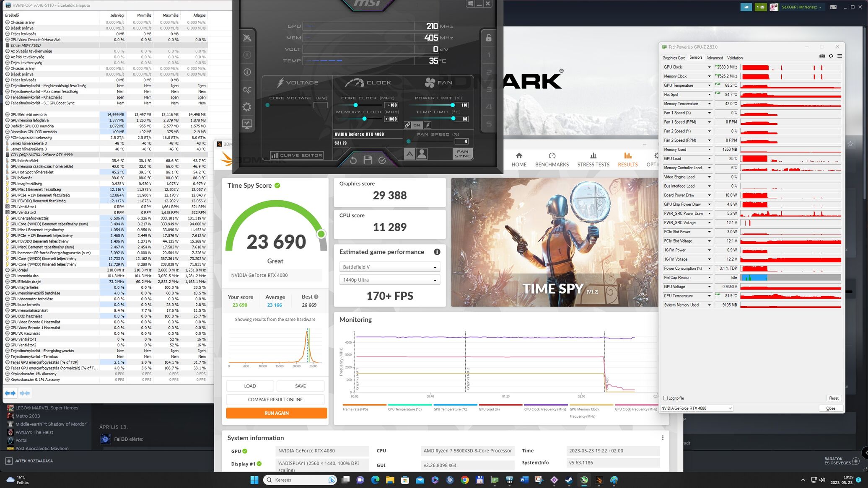Click GPU-Z screenshot camera icon

822,56
